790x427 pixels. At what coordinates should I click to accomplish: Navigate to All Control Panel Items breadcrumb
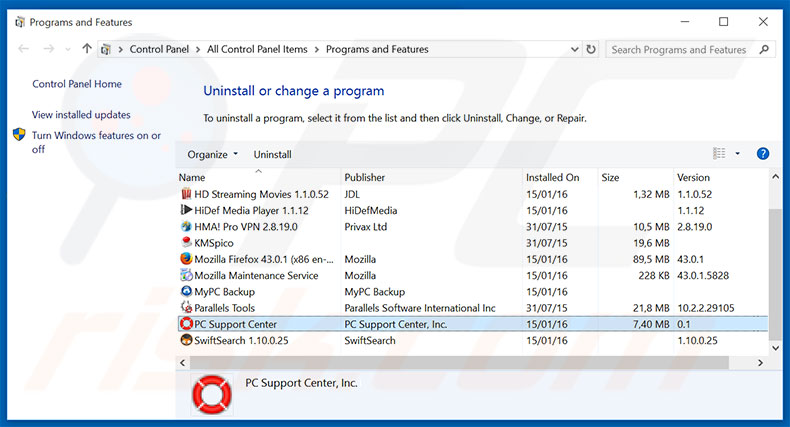tap(257, 49)
